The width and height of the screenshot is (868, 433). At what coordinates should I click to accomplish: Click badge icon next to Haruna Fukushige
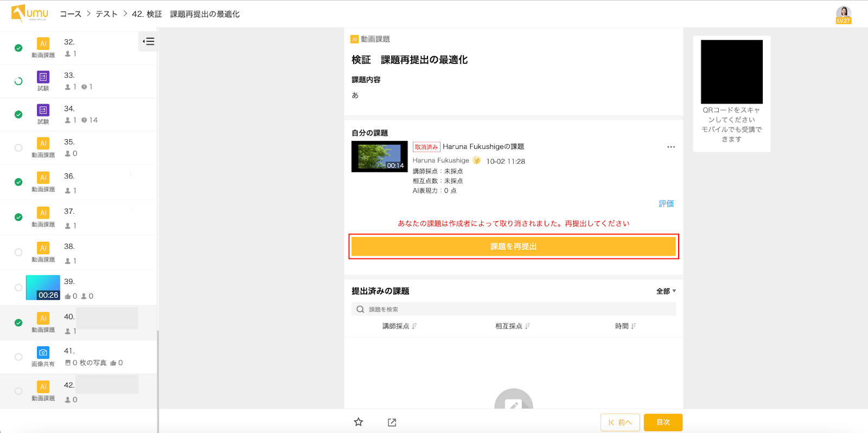[x=476, y=160]
